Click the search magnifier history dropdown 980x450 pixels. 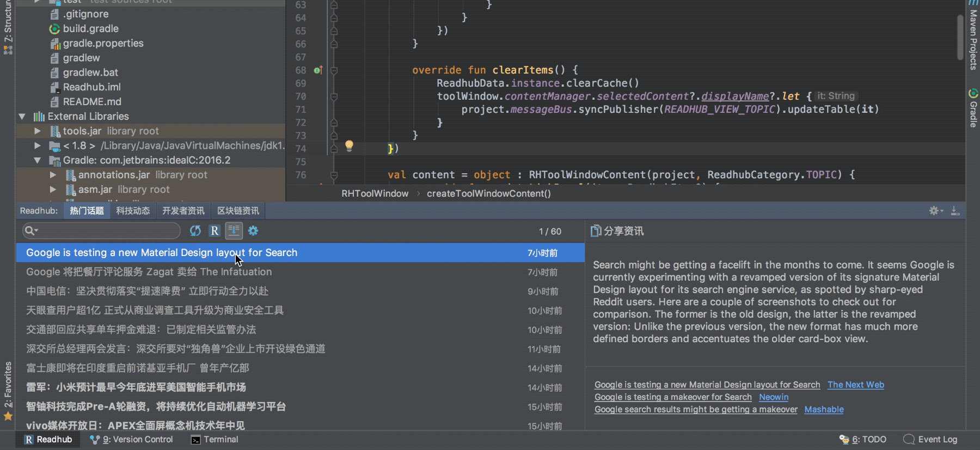[31, 231]
